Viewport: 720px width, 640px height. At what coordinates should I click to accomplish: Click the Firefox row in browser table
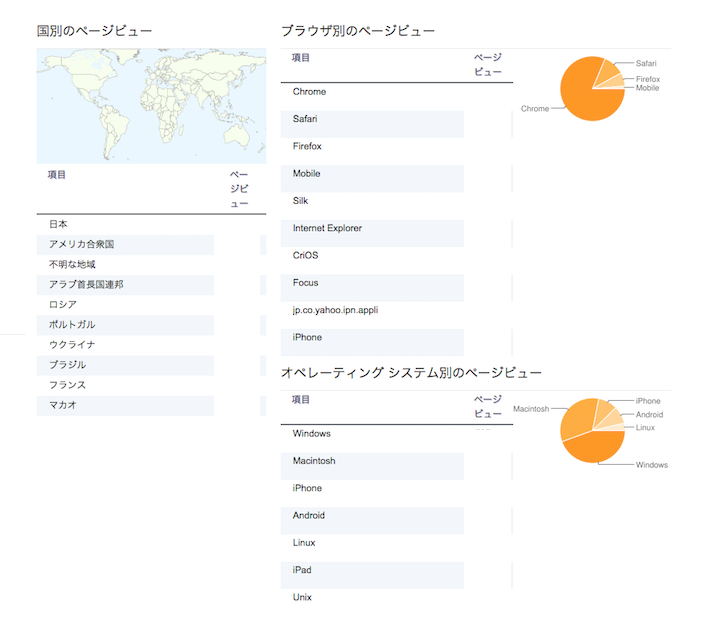pos(397,152)
